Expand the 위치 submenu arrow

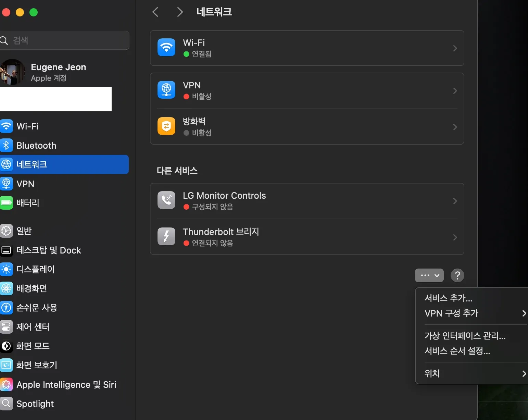(524, 373)
